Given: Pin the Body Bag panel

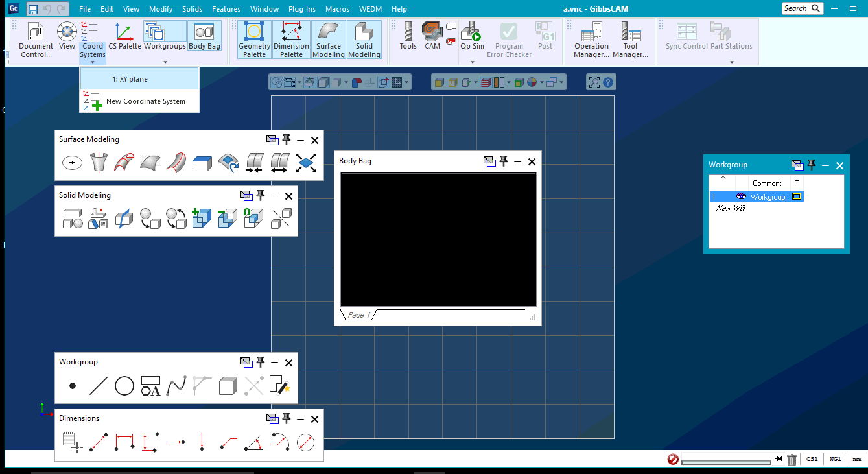Looking at the screenshot, I should pos(504,161).
